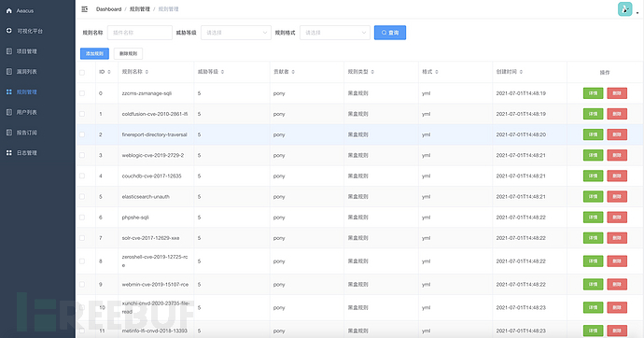Click the 日志管理 sidebar icon

9,153
